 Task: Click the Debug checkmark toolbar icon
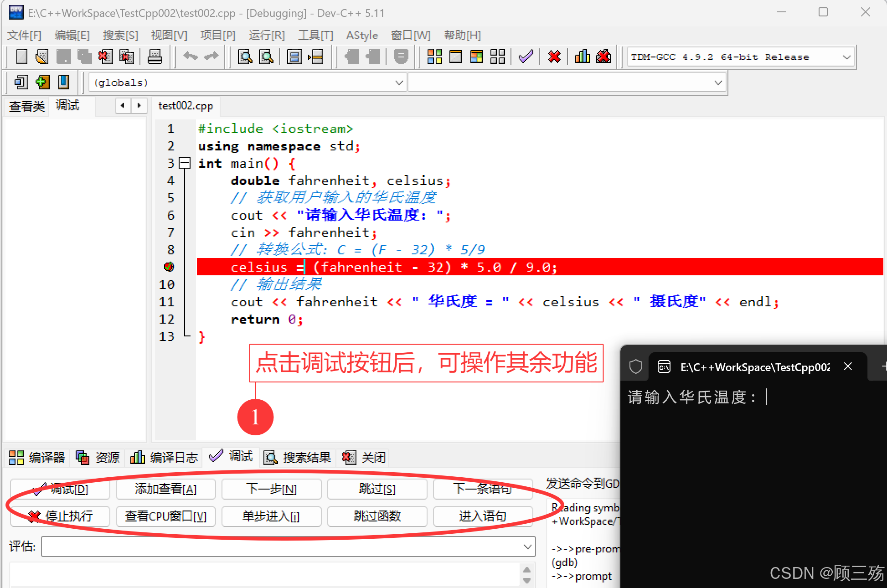click(526, 57)
